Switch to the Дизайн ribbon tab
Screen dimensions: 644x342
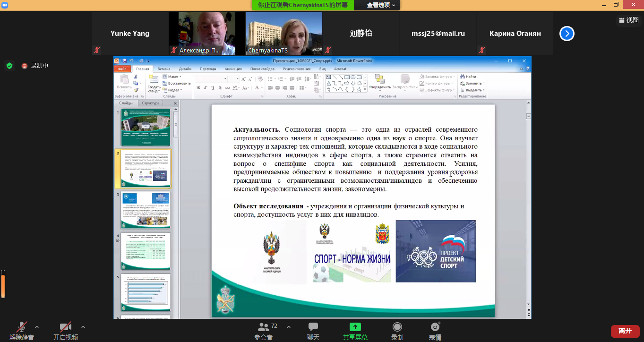[185, 69]
